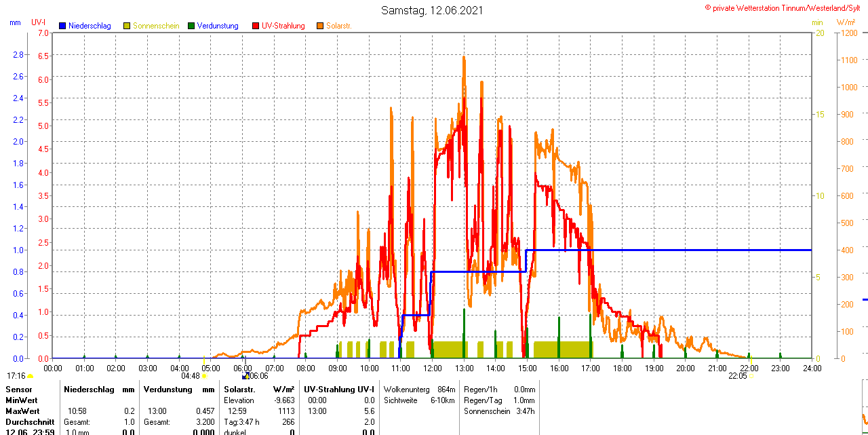Click the Solarstr. MaxWert value 1113
This screenshot has width=868, height=435.
pyautogui.click(x=286, y=411)
